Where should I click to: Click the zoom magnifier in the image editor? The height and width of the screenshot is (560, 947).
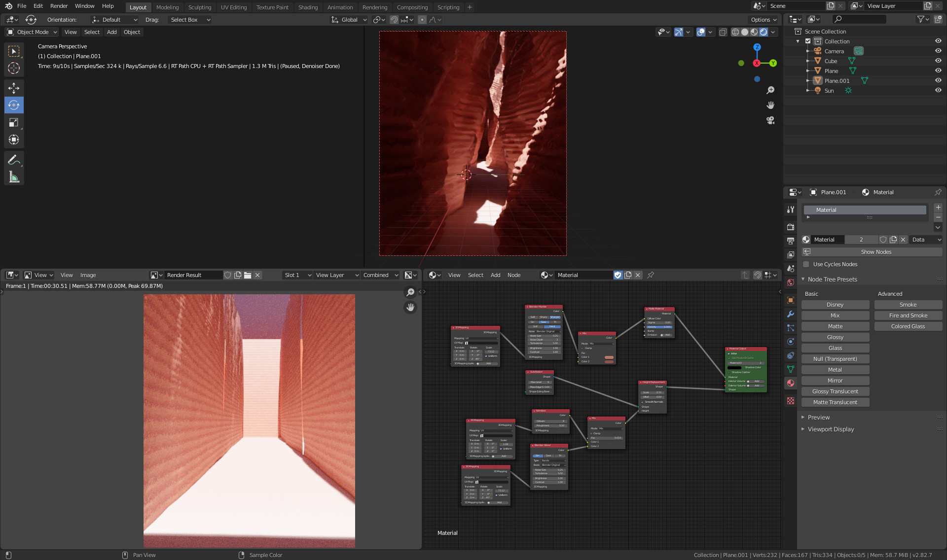pos(410,292)
